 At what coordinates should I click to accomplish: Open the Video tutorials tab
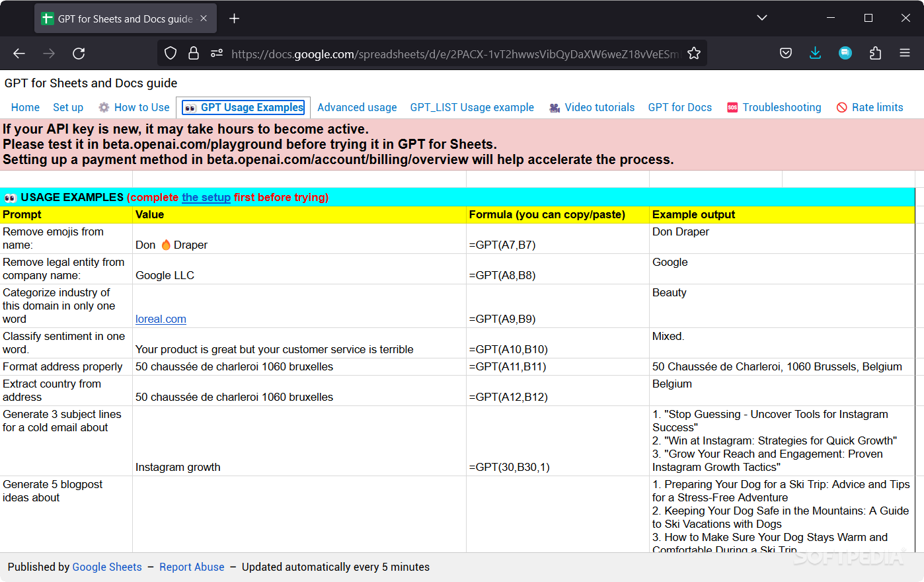(x=592, y=107)
